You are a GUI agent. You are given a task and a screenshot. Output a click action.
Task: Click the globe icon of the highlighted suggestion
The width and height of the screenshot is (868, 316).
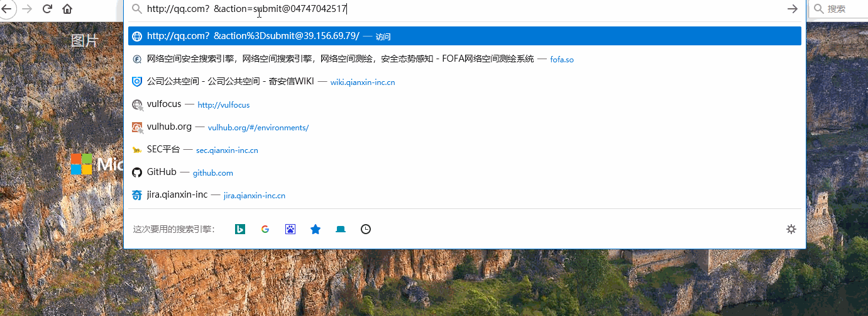137,36
